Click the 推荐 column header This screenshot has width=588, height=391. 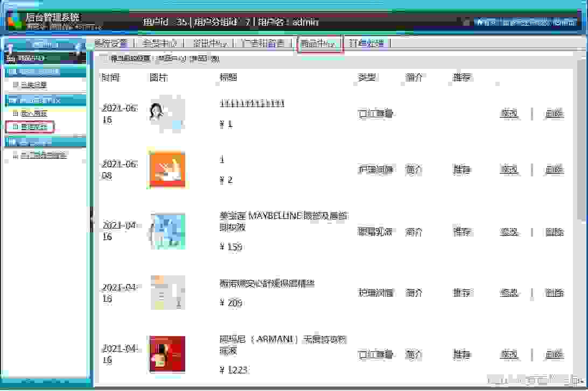click(461, 77)
